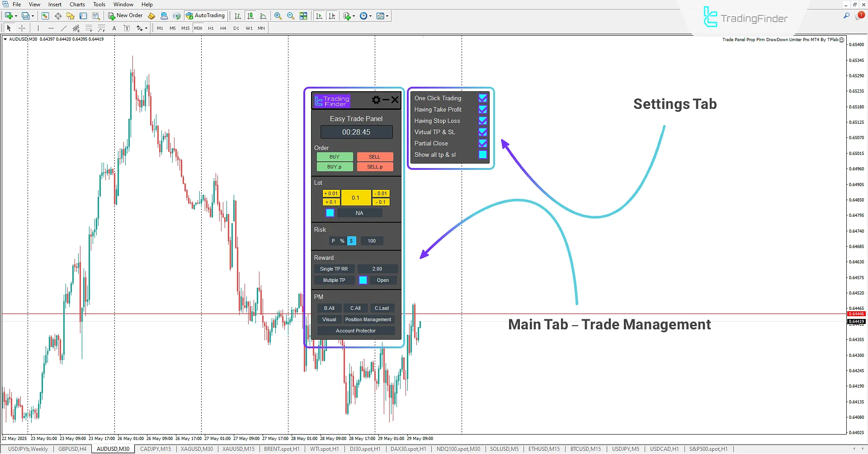
Task: Open the Account Protector
Action: [x=355, y=330]
